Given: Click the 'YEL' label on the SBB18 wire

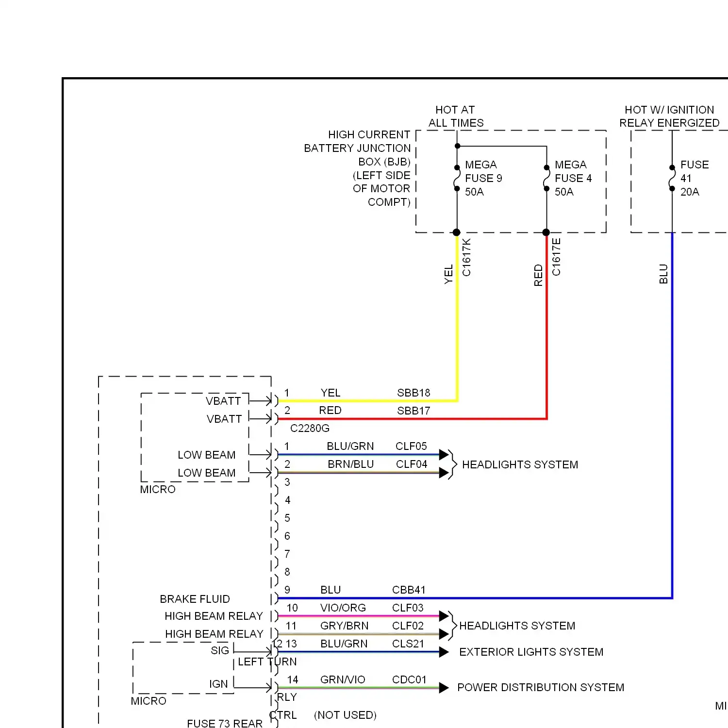Looking at the screenshot, I should [331, 393].
